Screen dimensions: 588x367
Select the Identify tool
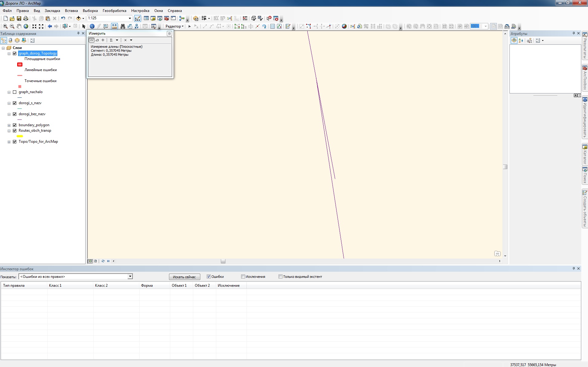(92, 26)
